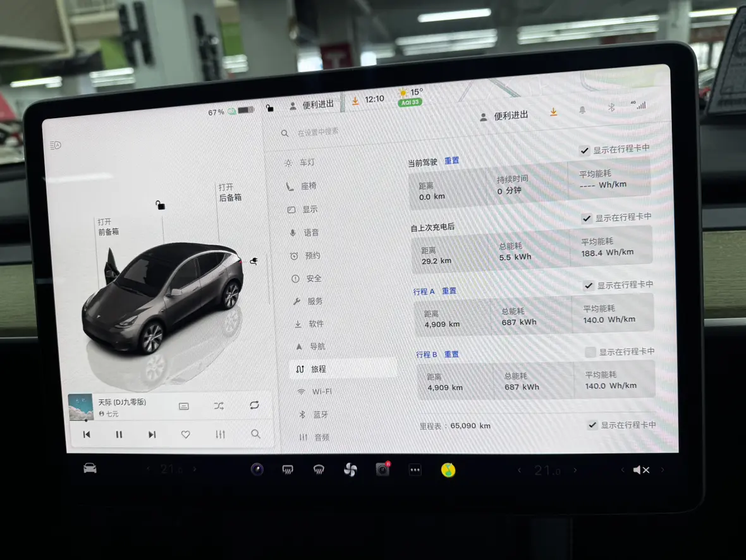
Task: Tap the fan climate control icon
Action: pos(350,470)
